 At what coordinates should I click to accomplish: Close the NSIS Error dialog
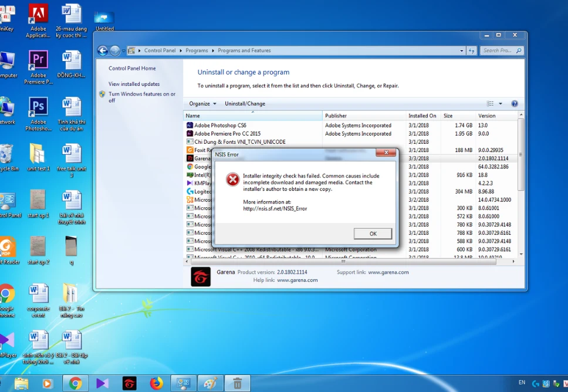click(x=386, y=153)
